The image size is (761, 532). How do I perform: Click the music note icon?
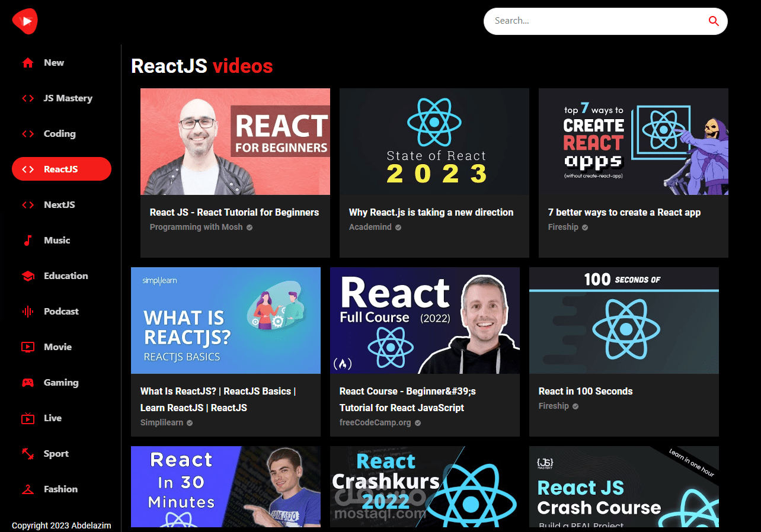(x=28, y=241)
